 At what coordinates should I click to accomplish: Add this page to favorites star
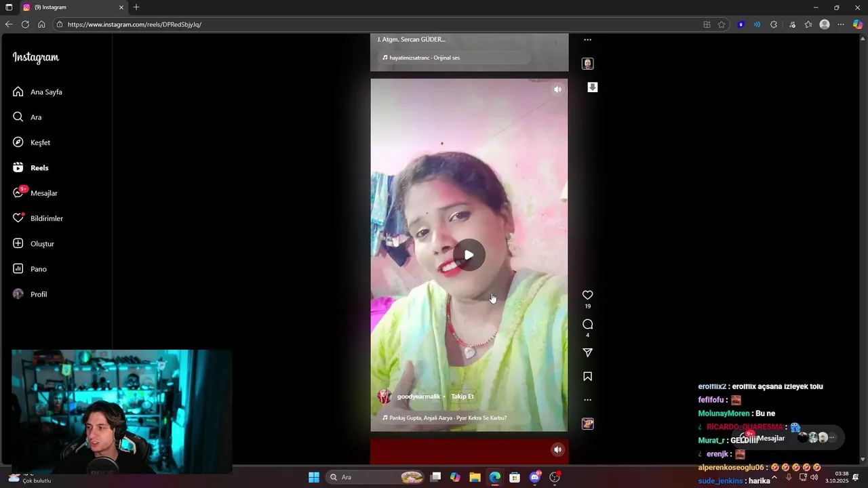(x=722, y=24)
